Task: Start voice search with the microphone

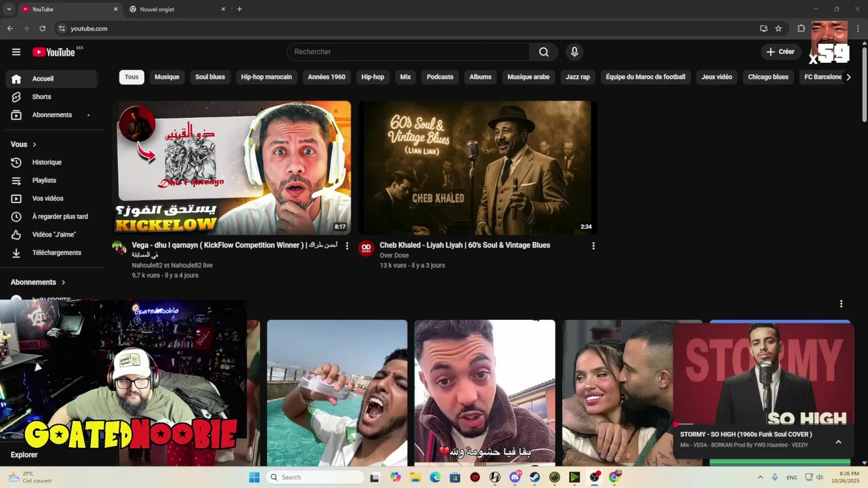Action: coord(574,52)
